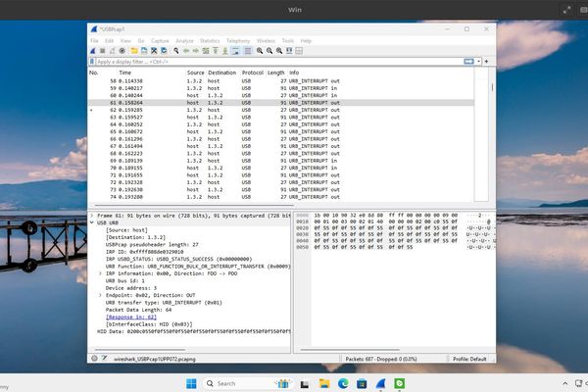
Task: Open the View menu
Action: (125, 40)
